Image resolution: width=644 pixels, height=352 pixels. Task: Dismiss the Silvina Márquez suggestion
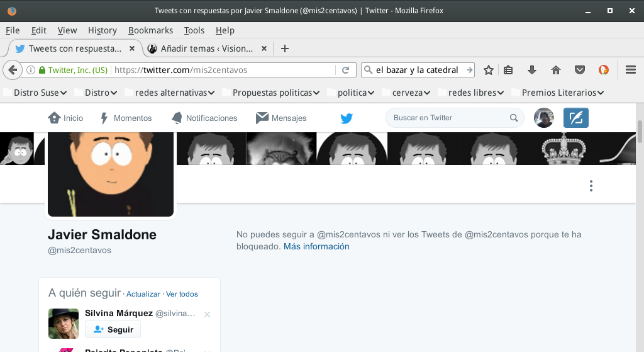click(207, 315)
